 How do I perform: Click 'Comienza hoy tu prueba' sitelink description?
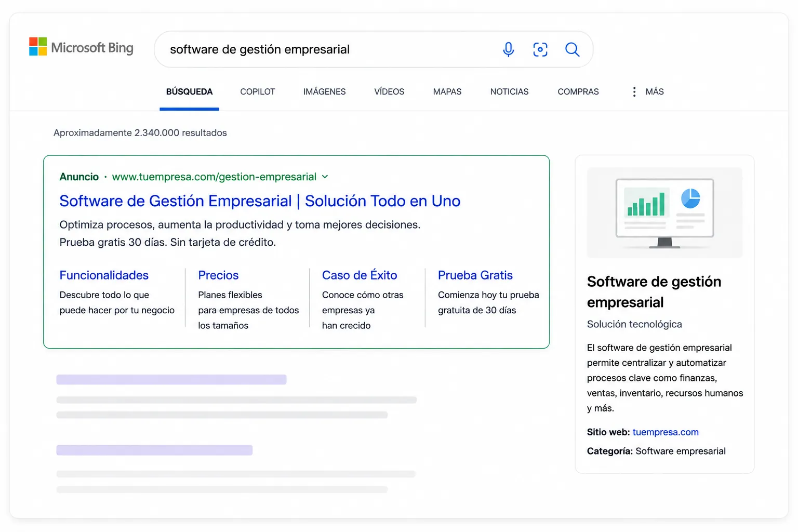click(x=488, y=302)
